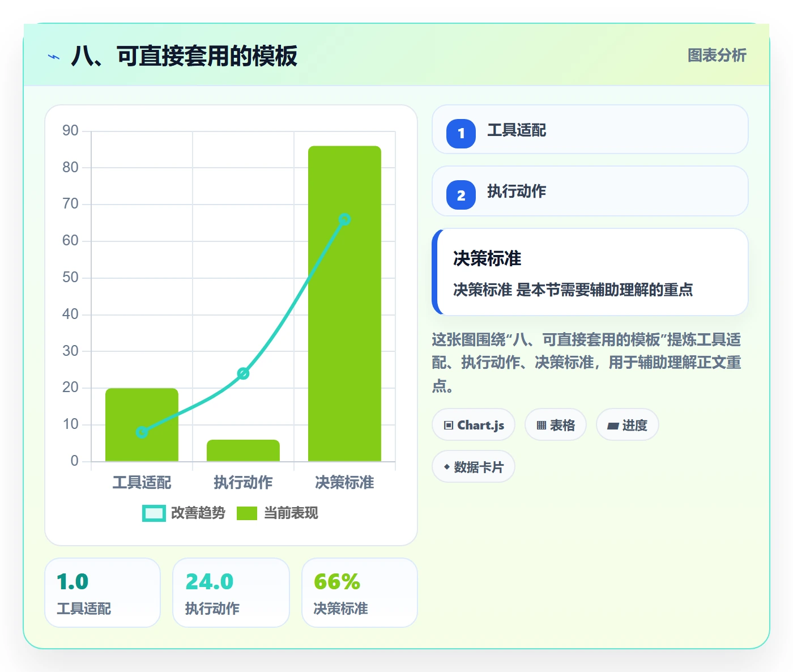793x672 pixels.
Task: Click the 1.0 工具适配 stat card
Action: pos(103,593)
